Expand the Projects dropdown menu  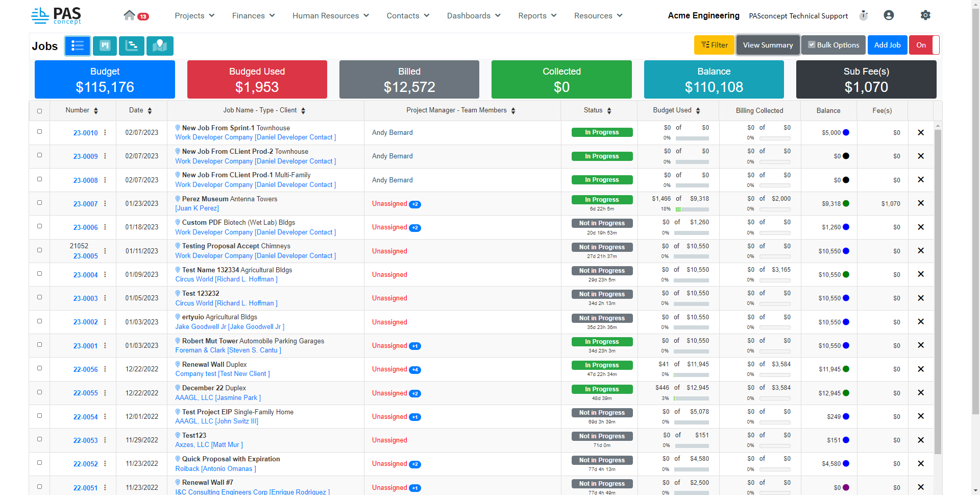[x=194, y=16]
